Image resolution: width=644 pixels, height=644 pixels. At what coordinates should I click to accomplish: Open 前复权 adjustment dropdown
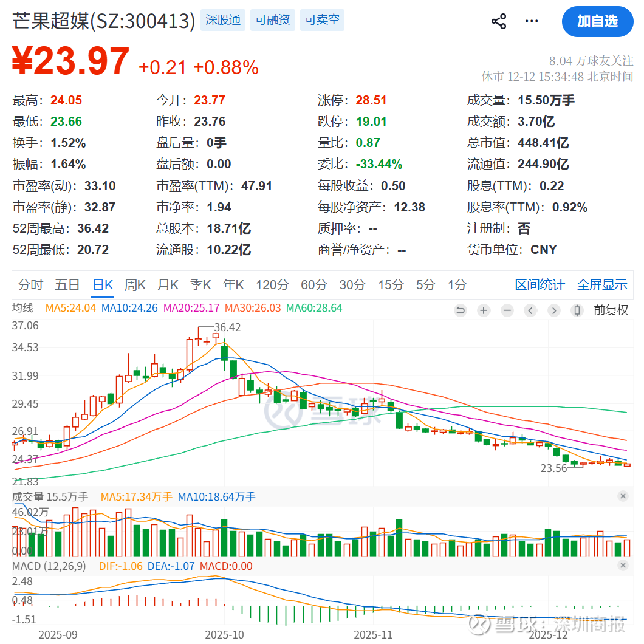click(x=611, y=310)
